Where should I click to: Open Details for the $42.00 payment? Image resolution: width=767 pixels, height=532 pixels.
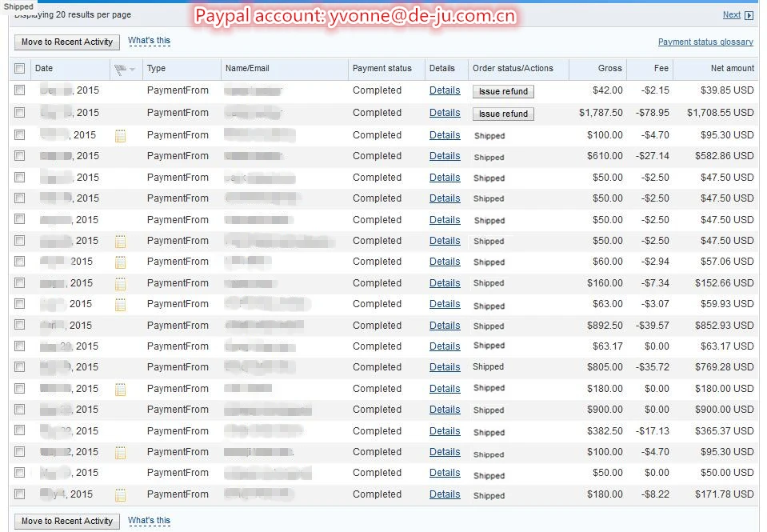[445, 90]
